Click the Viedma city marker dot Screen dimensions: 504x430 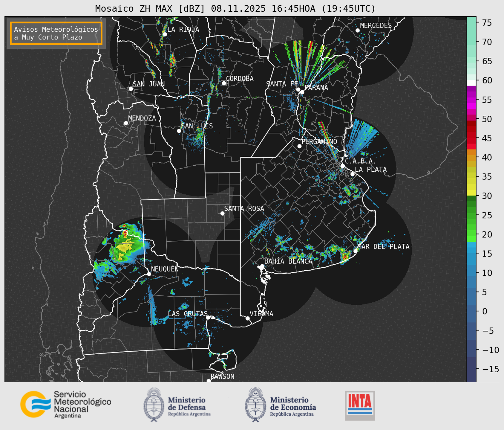(x=248, y=318)
